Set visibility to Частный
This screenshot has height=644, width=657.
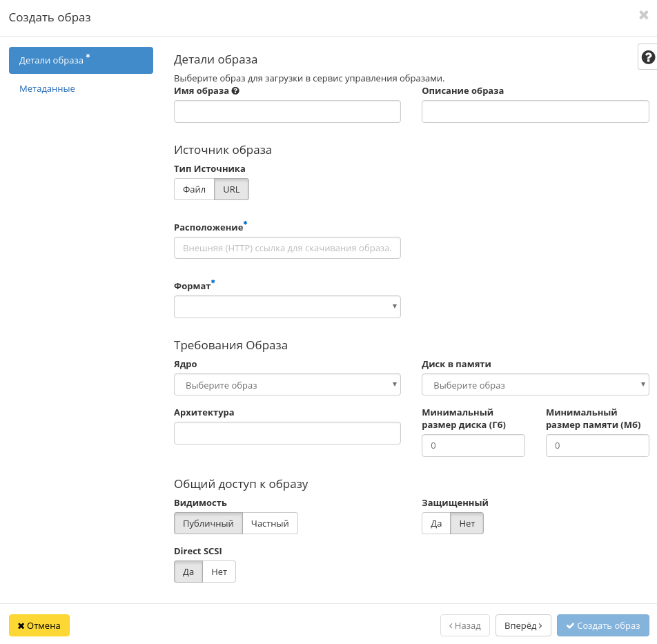coord(270,523)
